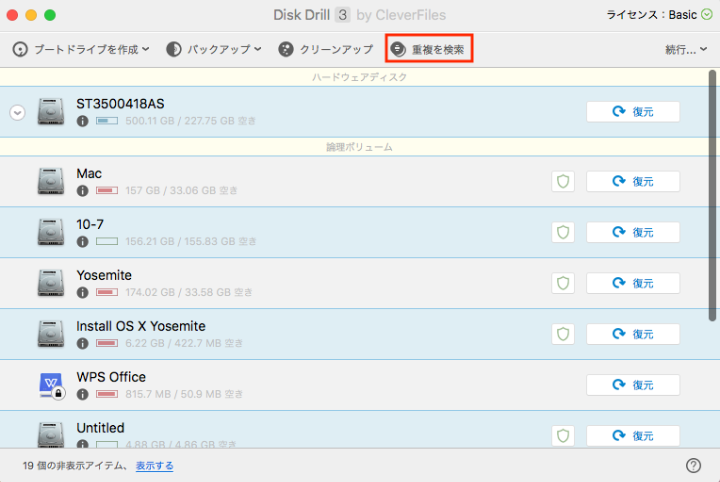Open the 続行... dropdown

click(686, 49)
